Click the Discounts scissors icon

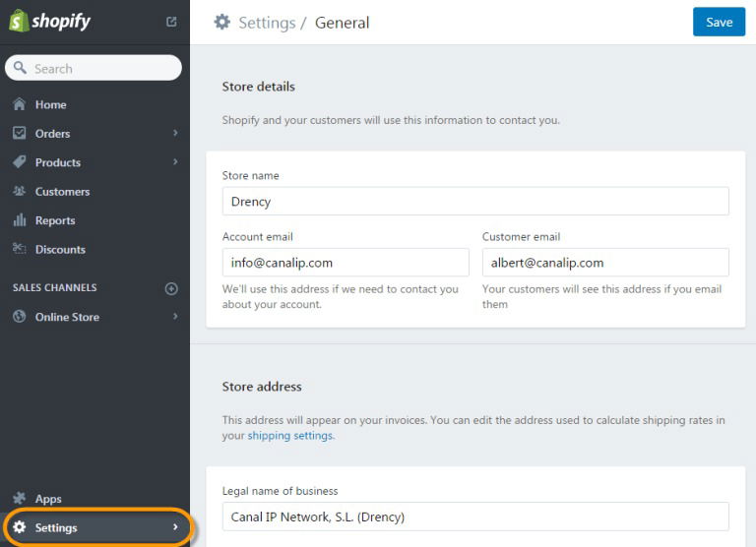pos(20,249)
